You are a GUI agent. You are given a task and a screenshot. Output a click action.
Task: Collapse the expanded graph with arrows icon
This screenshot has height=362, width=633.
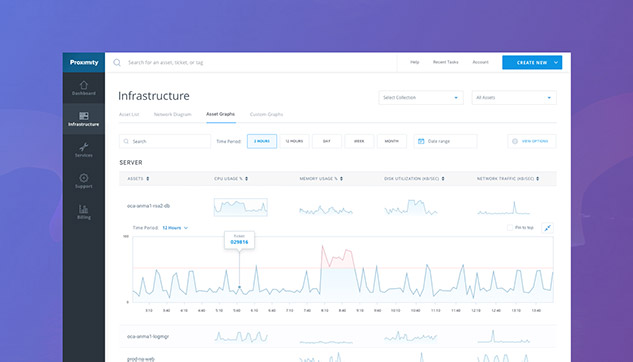[x=547, y=228]
